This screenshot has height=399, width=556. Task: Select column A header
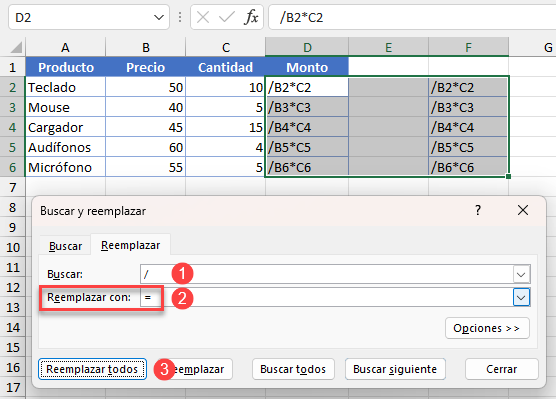point(65,47)
